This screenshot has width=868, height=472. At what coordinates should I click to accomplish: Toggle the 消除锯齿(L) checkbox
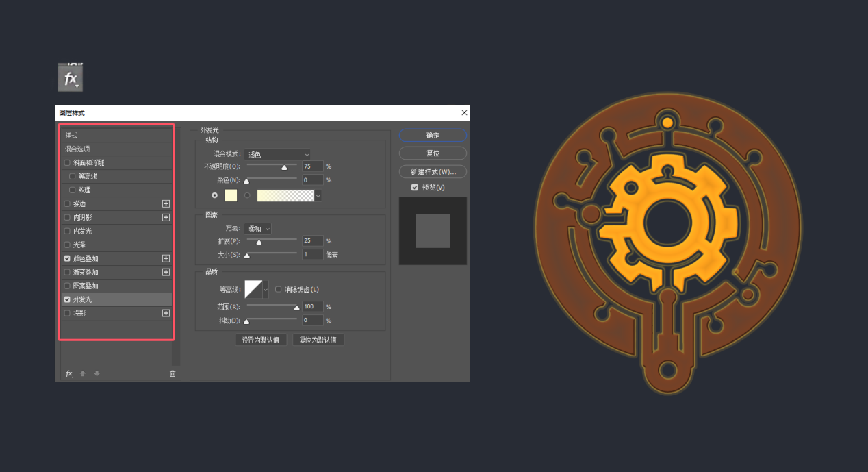pos(278,289)
